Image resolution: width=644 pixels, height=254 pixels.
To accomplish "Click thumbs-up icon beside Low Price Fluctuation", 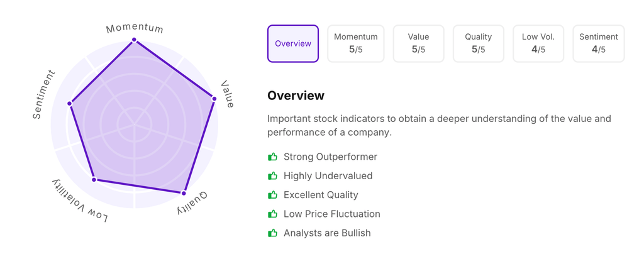I will coord(272,214).
